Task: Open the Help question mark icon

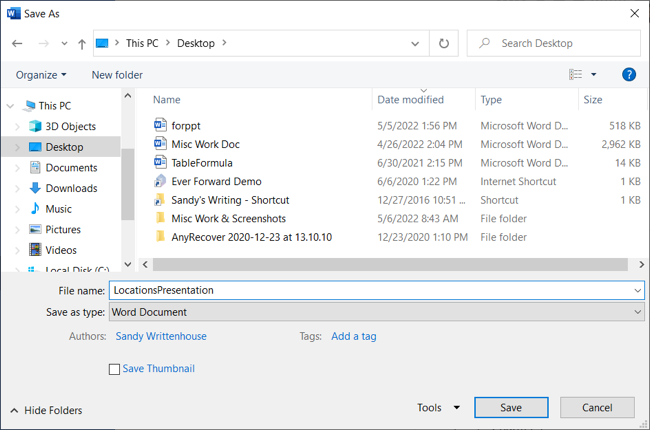Action: coord(629,75)
